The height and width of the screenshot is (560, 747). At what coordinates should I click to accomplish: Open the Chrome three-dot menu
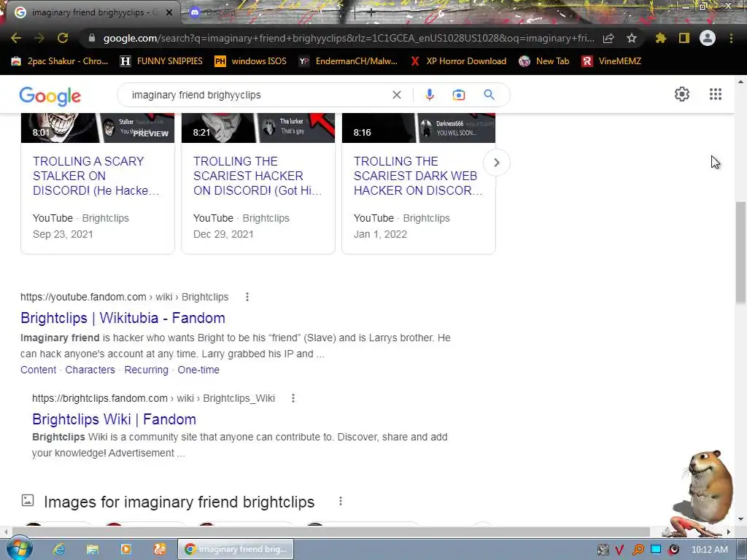tap(731, 38)
